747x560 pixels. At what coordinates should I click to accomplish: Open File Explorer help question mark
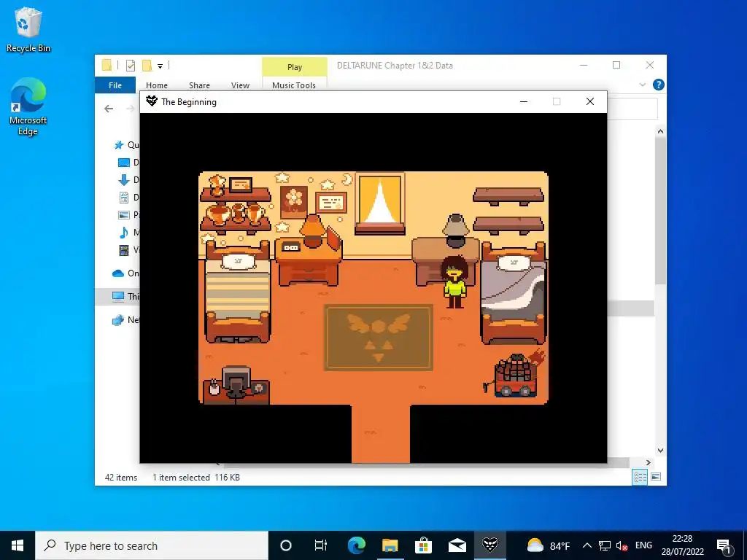[659, 85]
